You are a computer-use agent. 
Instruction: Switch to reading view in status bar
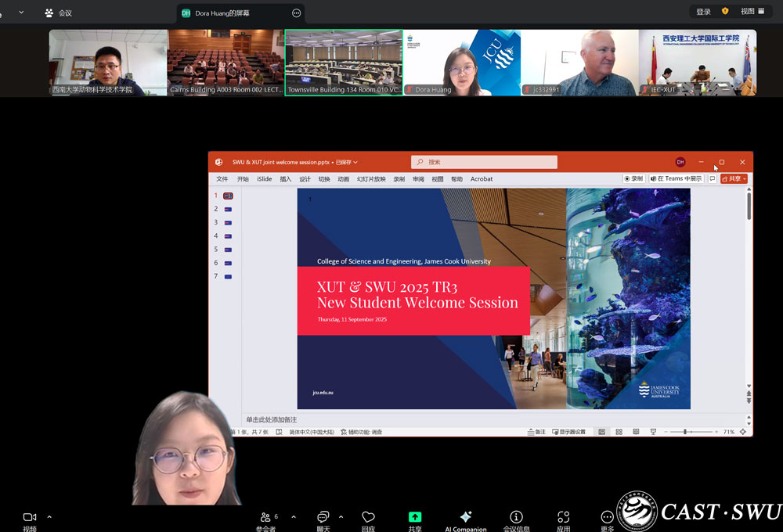click(635, 432)
